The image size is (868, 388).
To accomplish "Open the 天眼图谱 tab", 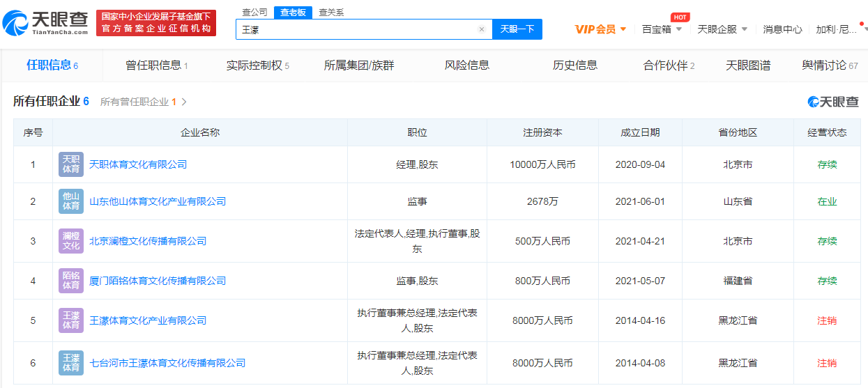I will (x=748, y=65).
